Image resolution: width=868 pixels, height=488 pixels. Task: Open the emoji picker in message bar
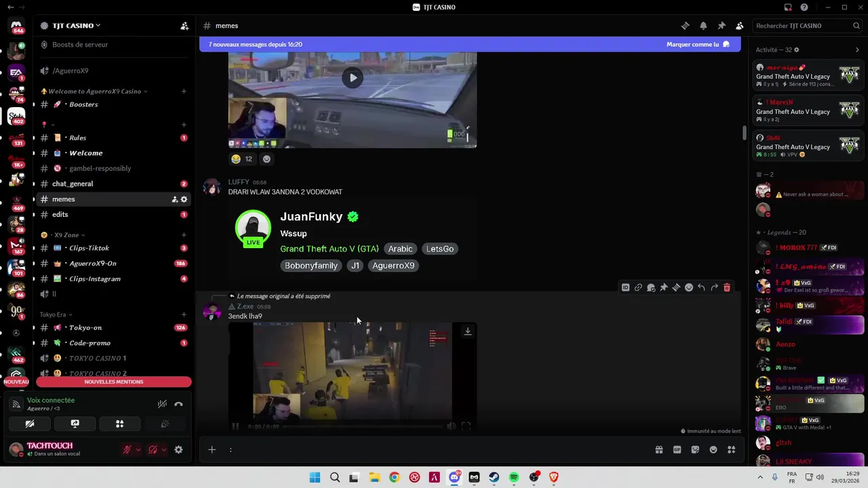pos(713,449)
